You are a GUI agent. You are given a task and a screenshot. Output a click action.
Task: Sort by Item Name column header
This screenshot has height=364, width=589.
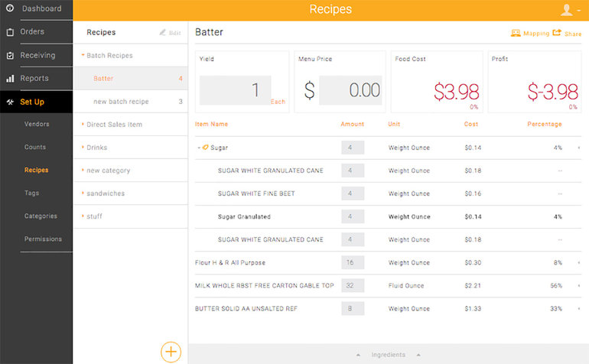[211, 124]
